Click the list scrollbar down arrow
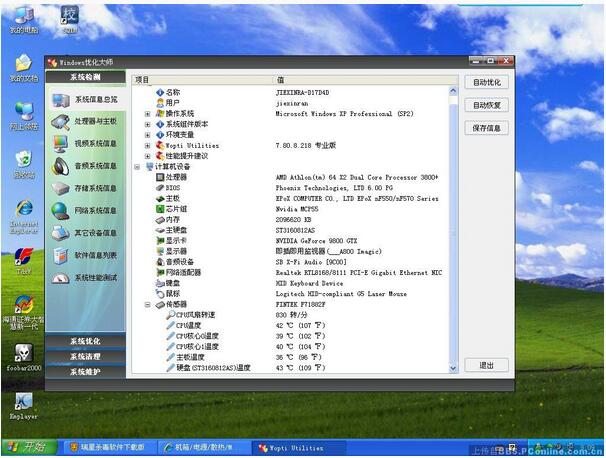This screenshot has width=606, height=458. [x=453, y=368]
